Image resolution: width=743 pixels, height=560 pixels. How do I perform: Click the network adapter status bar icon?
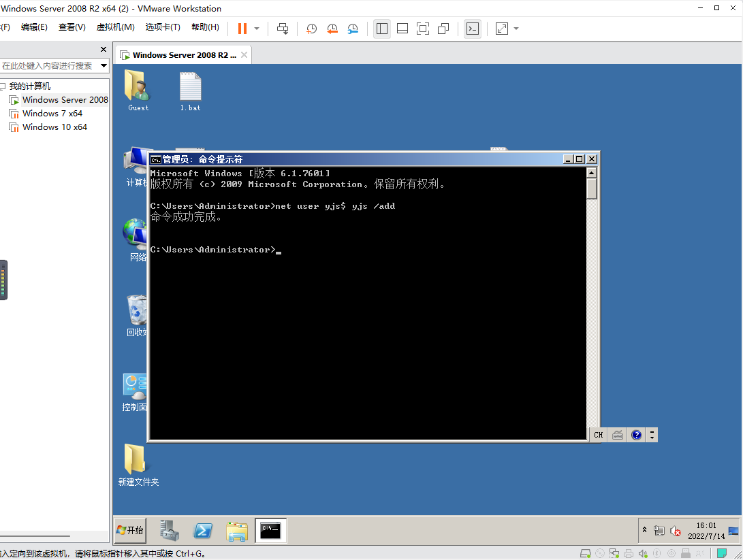pyautogui.click(x=614, y=553)
